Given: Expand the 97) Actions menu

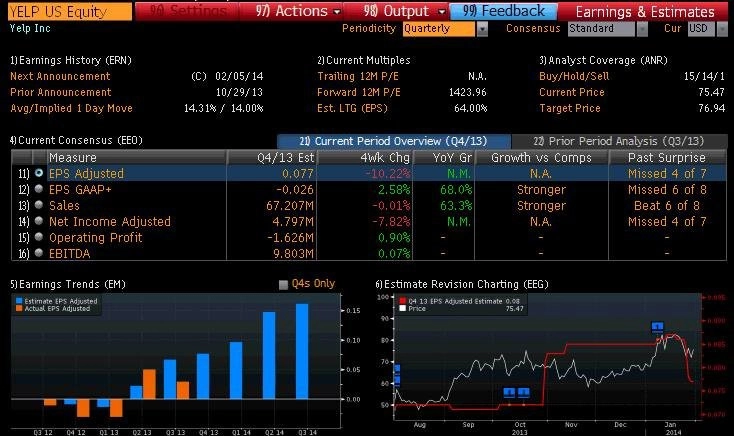Looking at the screenshot, I should pos(298,11).
